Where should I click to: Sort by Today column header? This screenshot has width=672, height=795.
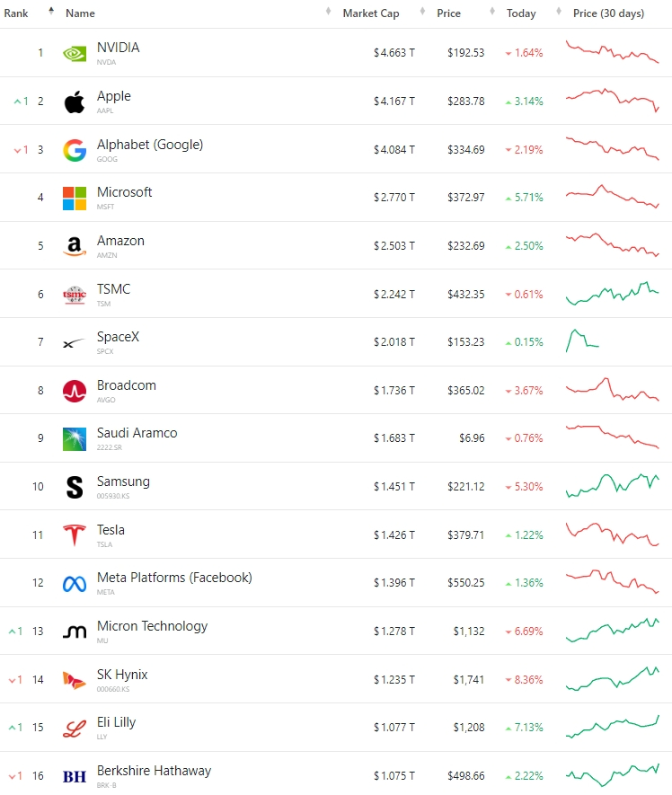point(521,13)
